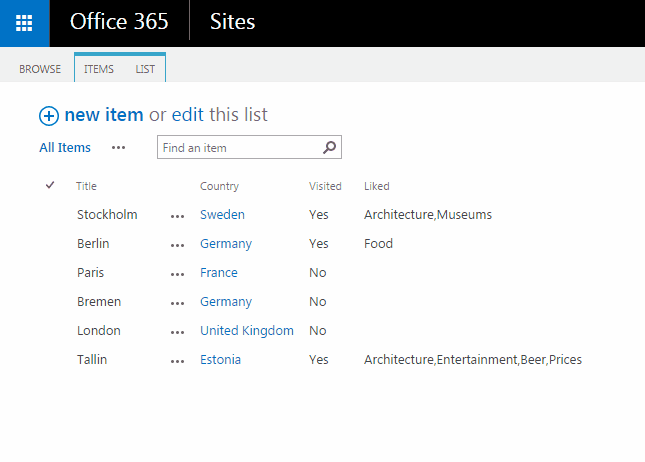The height and width of the screenshot is (462, 645).
Task: Open the ellipsis menu for London
Action: [x=178, y=332]
